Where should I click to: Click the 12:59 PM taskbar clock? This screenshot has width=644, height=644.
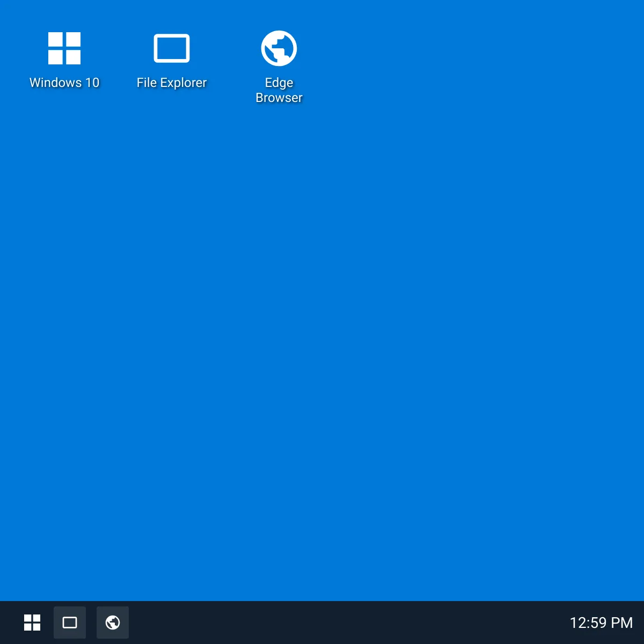(x=601, y=623)
